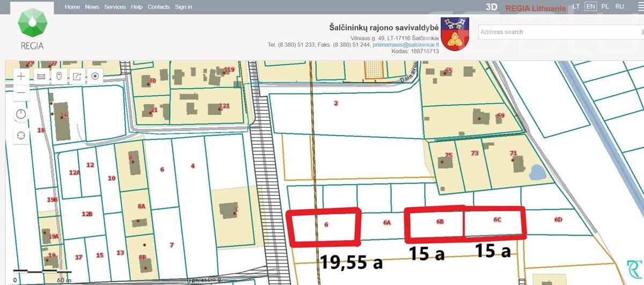
Task: Select parcel 12A on the map
Action: (x=74, y=173)
